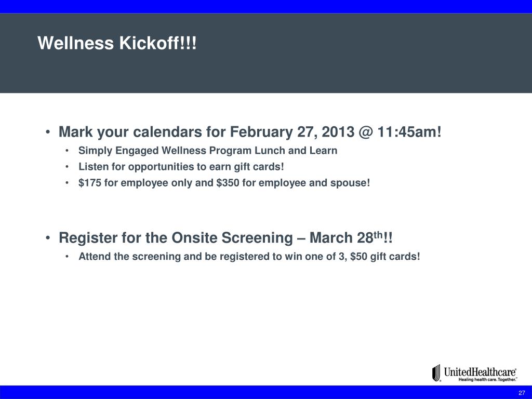
Task: Click the 'Healing health care. Together.' tagline
Action: coord(488,380)
